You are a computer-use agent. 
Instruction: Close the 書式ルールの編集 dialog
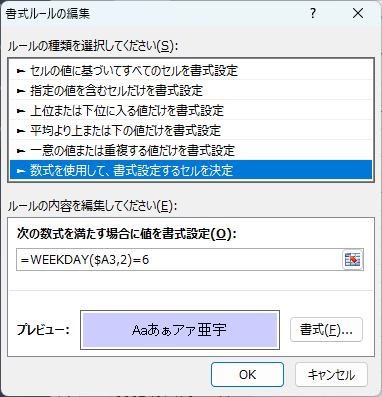pyautogui.click(x=358, y=14)
